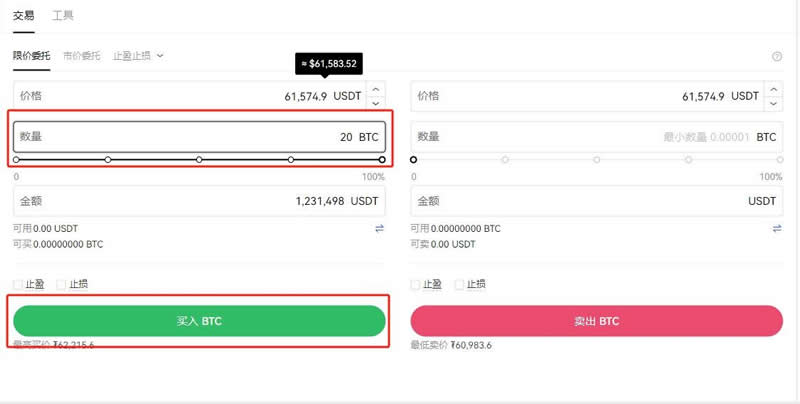Enable 止盈 checkbox on buy side
Screen dimensions: 800x404
coord(19,284)
